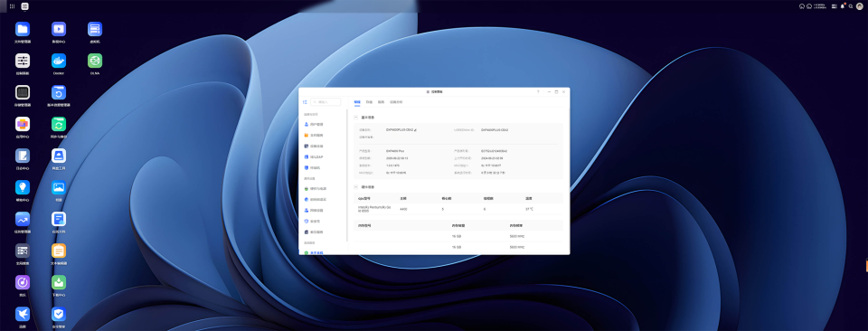
Task: Toggle the sidebar collapse icon beside search
Action: click(305, 102)
